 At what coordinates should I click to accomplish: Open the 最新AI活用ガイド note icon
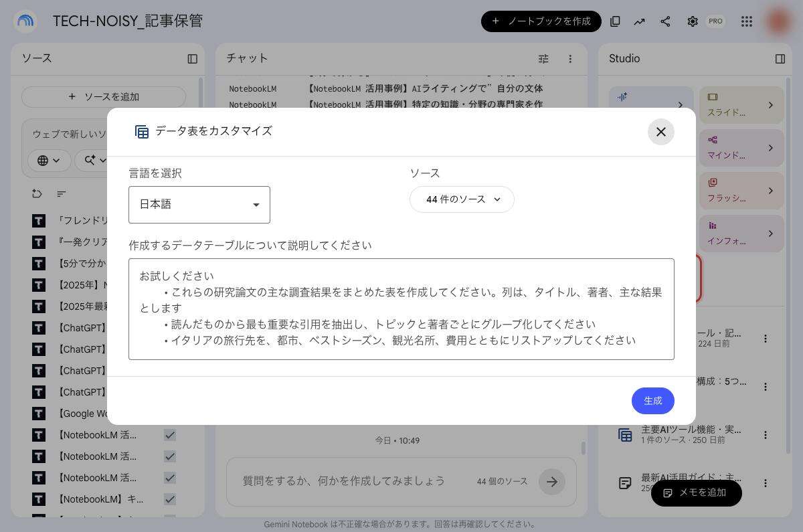point(625,483)
